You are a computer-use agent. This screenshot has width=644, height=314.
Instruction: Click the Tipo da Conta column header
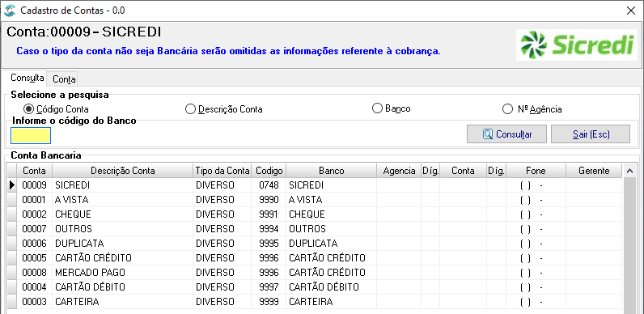[x=222, y=171]
